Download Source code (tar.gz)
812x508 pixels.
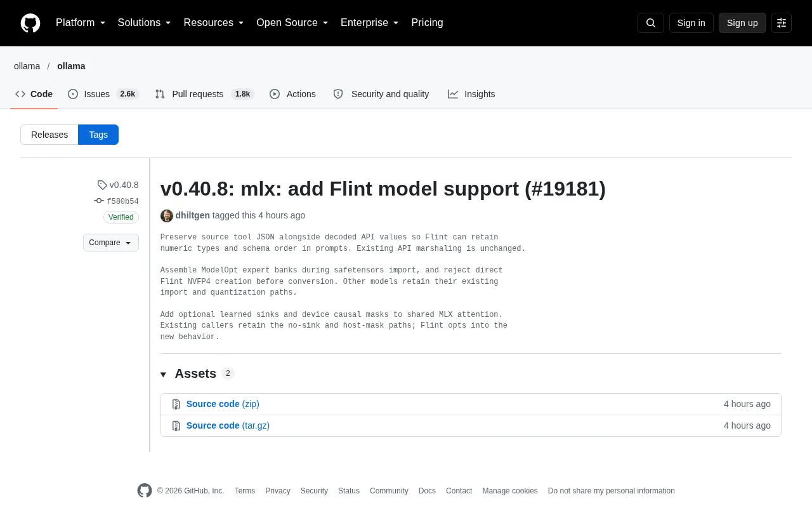(x=228, y=425)
